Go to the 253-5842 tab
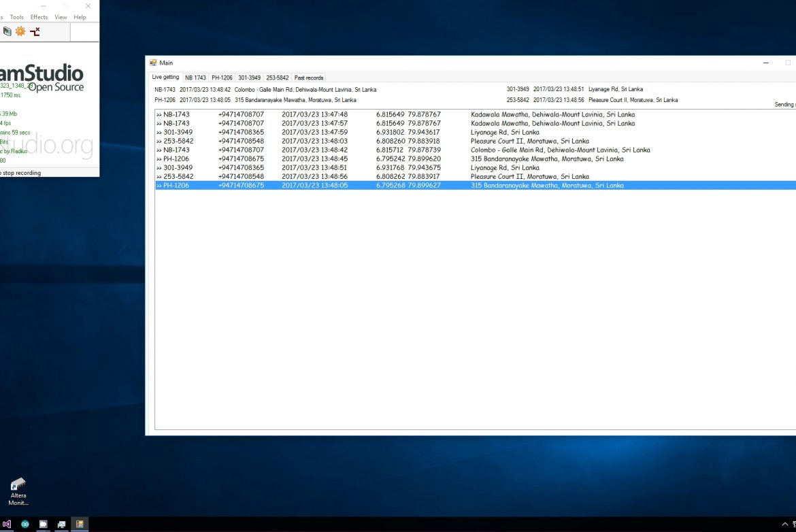Viewport: 796px width, 532px height. coord(277,78)
